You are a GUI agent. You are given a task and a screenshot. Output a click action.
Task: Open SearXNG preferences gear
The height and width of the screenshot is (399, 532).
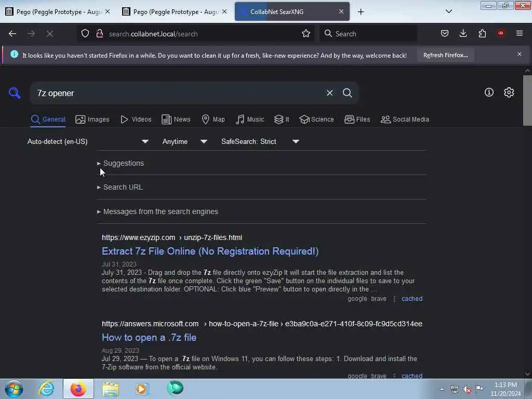coord(509,92)
